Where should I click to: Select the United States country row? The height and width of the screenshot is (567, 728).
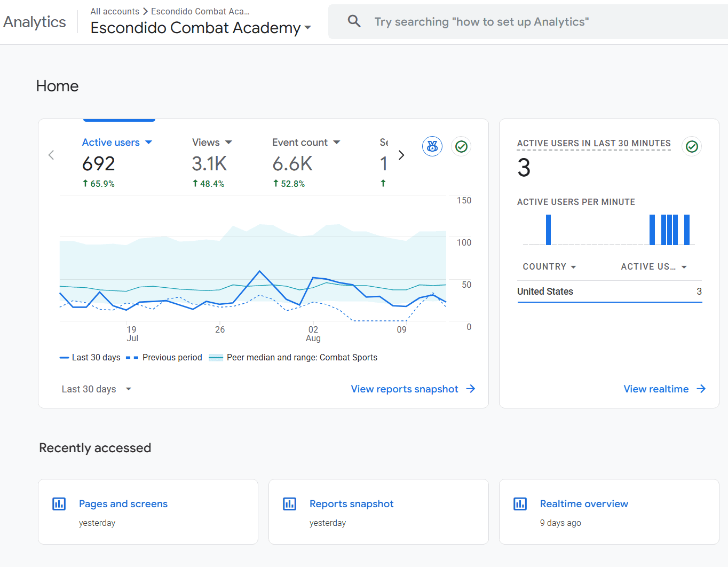pos(610,292)
